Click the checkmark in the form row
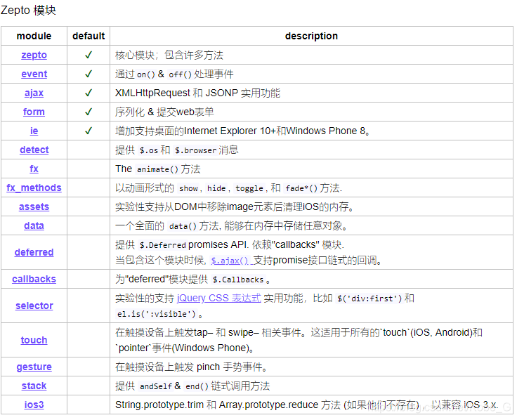The width and height of the screenshot is (517, 420). click(x=89, y=112)
